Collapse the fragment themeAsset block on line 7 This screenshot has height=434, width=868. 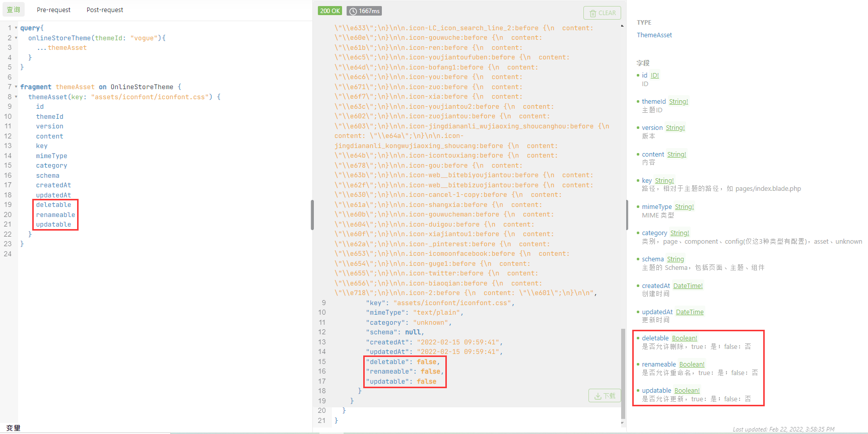click(16, 87)
